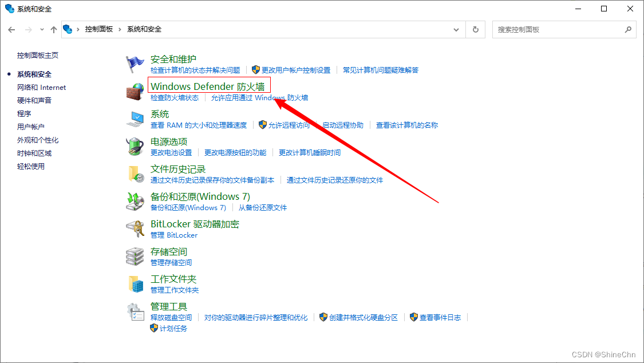Click 通过文件历史记录还原你的文件 link
This screenshot has height=363, width=644.
click(335, 180)
